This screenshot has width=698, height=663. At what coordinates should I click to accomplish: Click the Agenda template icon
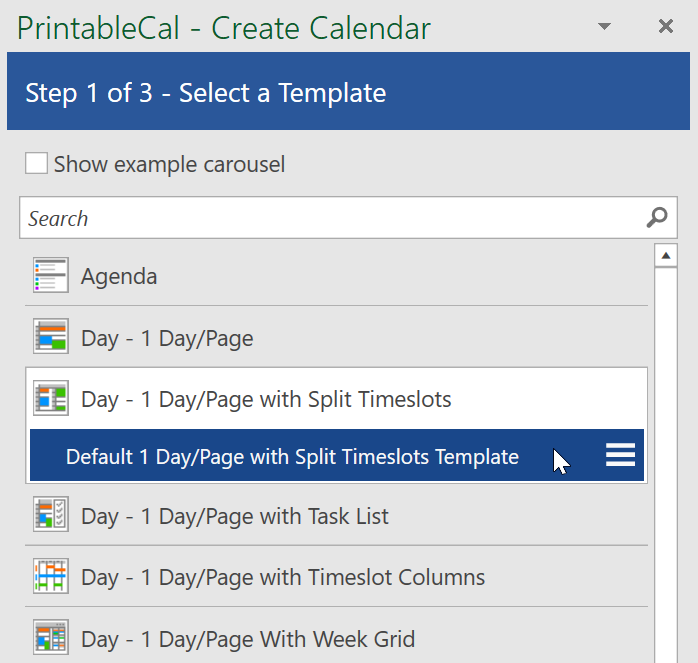(x=51, y=275)
